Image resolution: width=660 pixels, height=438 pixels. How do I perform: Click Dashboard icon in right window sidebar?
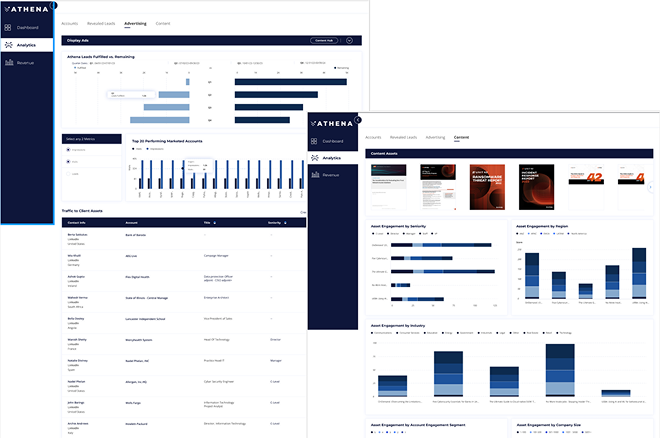(x=314, y=139)
